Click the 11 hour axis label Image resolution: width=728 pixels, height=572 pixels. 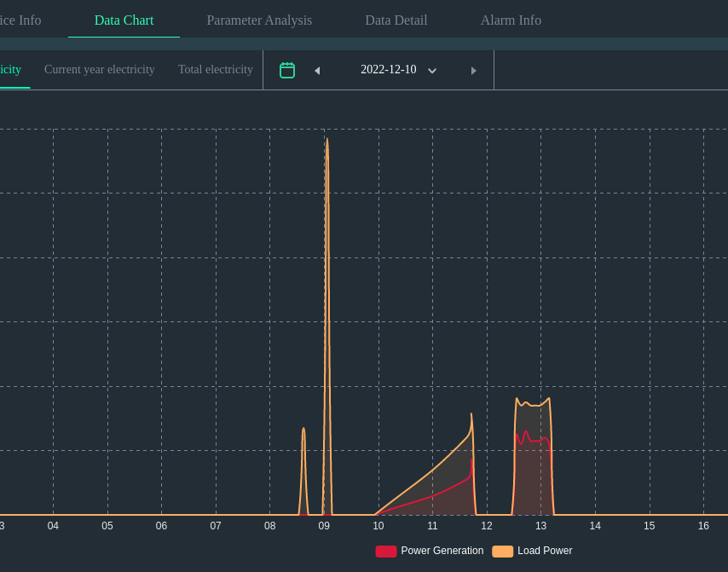tap(432, 526)
